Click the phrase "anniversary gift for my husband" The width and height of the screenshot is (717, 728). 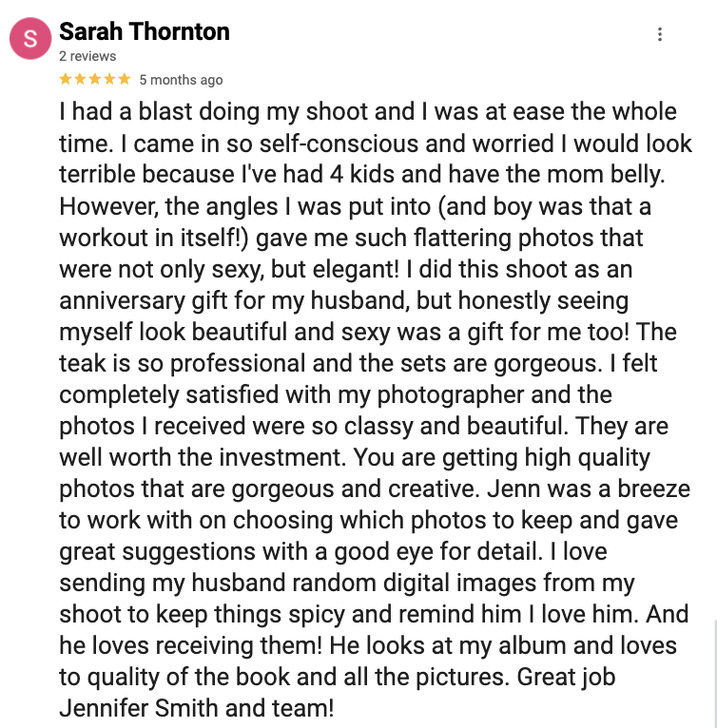click(x=234, y=301)
